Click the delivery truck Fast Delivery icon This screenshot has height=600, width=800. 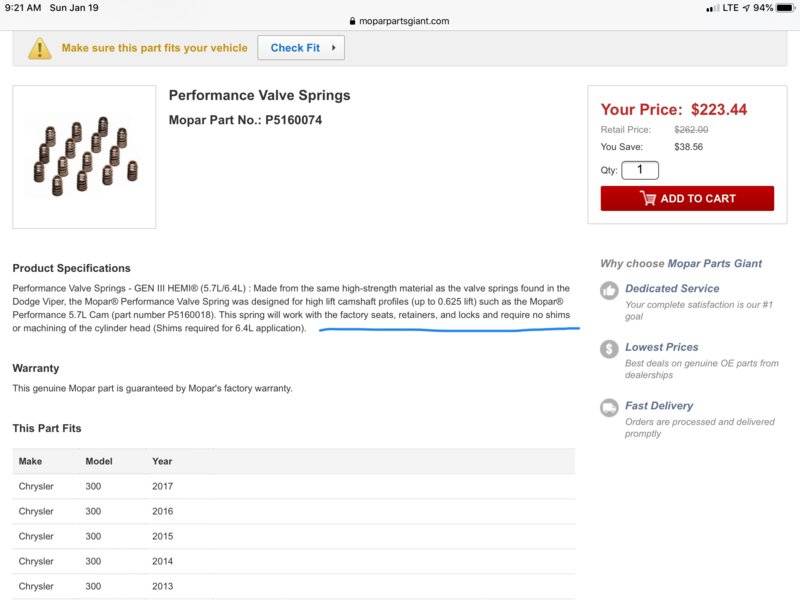pyautogui.click(x=609, y=407)
